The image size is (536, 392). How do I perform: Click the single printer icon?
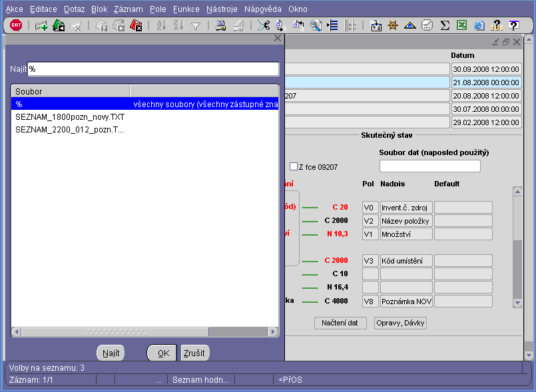pos(221,26)
